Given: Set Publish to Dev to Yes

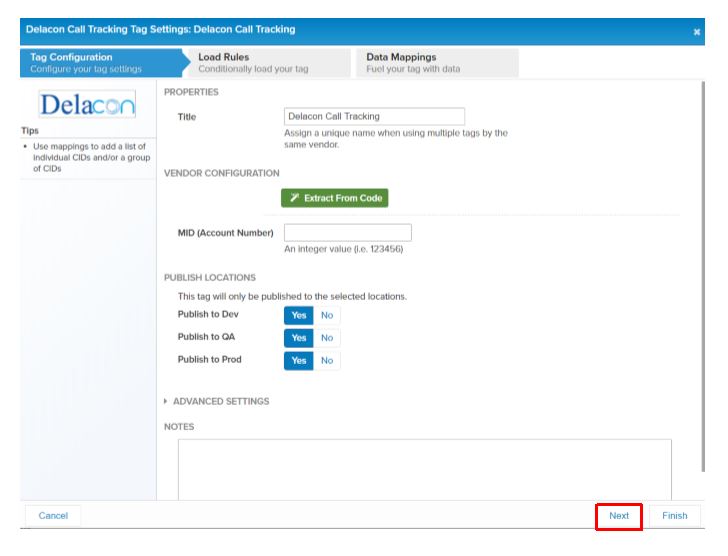Looking at the screenshot, I should 299,316.
